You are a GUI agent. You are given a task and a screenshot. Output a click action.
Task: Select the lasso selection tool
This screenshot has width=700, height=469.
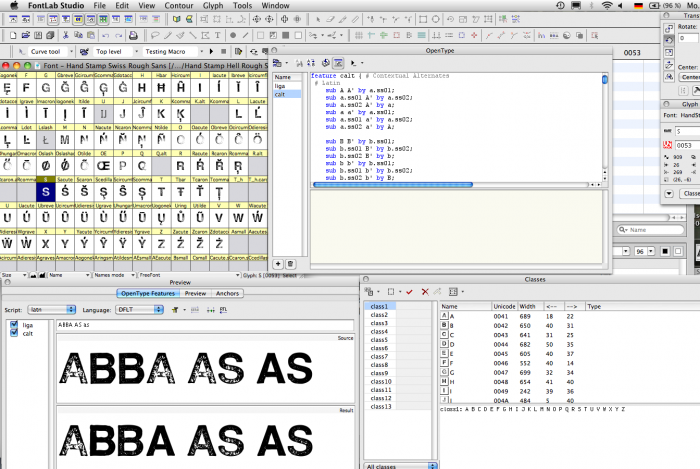[x=155, y=35]
